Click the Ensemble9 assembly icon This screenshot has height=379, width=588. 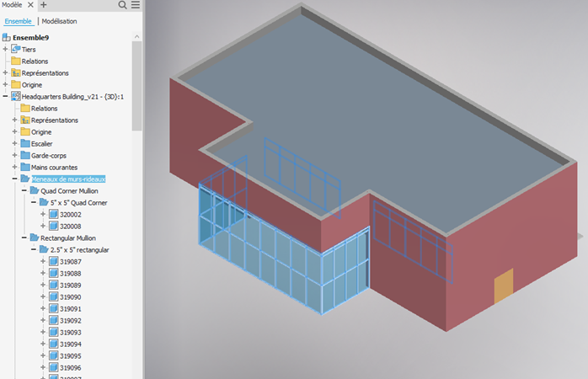pyautogui.click(x=7, y=37)
